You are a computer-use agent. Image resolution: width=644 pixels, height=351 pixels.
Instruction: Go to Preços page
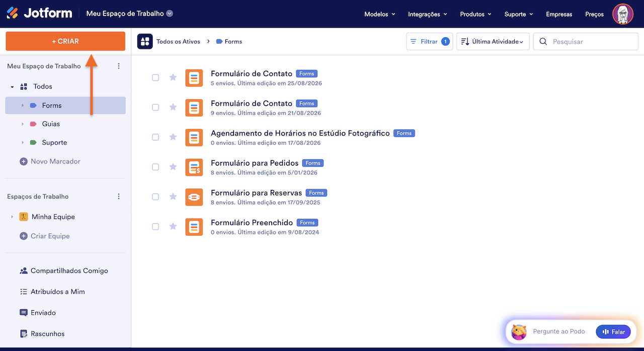(594, 14)
